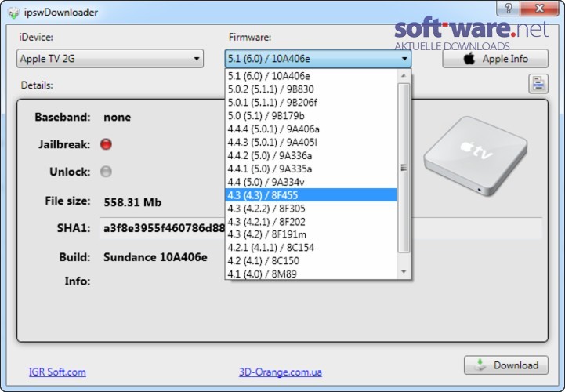565x392 pixels.
Task: Collapse the Firmware combo box 5.1 (6.0) / 10A406e
Action: pos(318,59)
